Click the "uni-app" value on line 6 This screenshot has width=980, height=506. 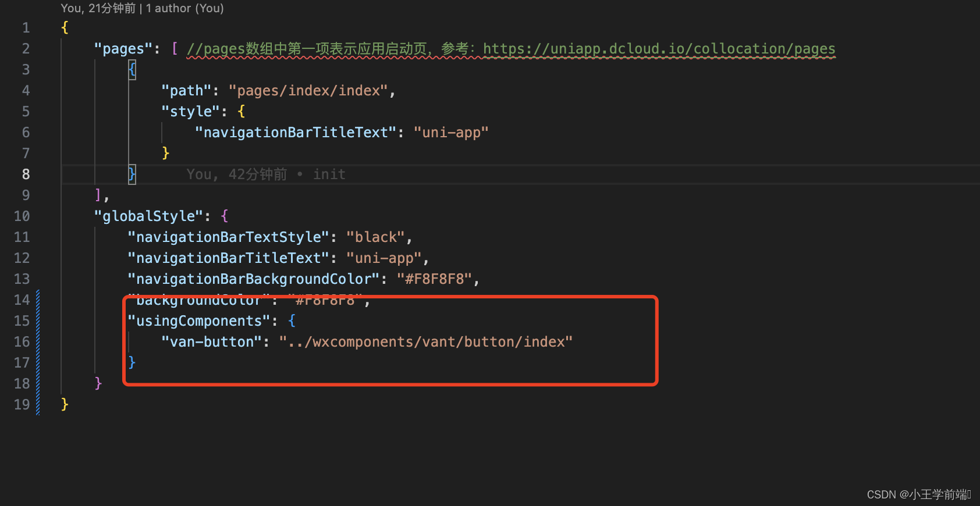pyautogui.click(x=451, y=133)
